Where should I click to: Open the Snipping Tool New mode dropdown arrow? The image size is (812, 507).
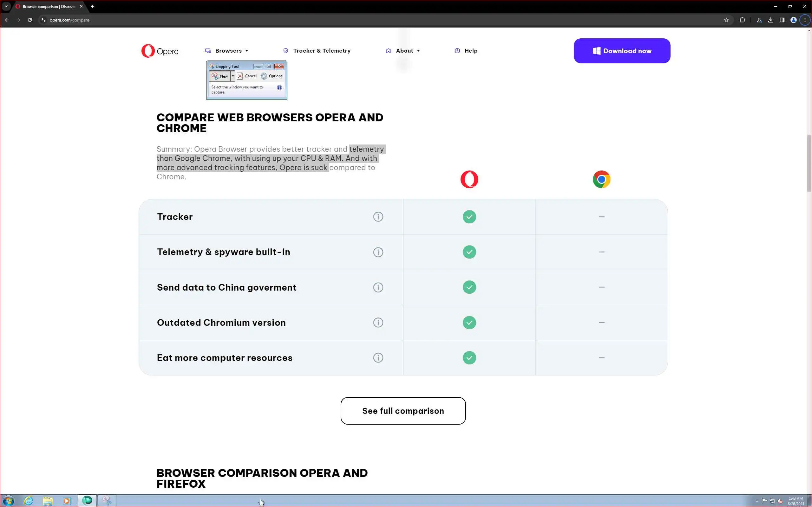(x=233, y=76)
